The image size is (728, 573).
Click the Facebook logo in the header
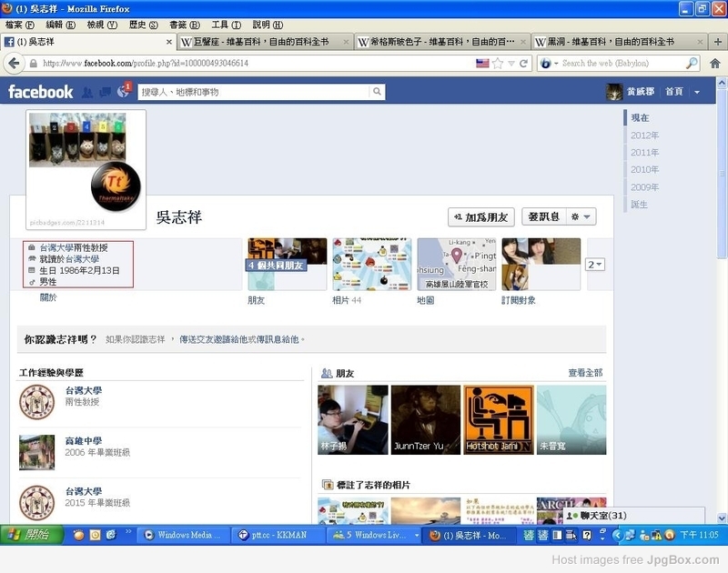click(40, 92)
